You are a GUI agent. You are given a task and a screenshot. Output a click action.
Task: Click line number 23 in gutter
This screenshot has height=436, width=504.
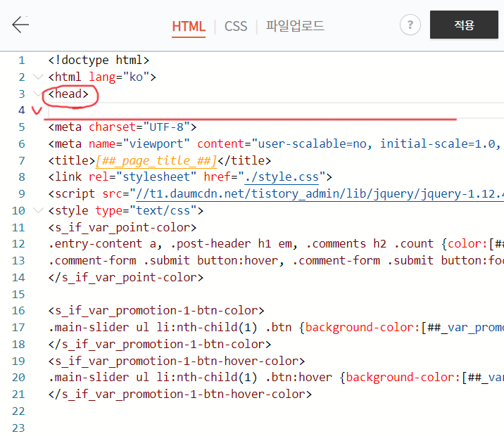click(18, 428)
